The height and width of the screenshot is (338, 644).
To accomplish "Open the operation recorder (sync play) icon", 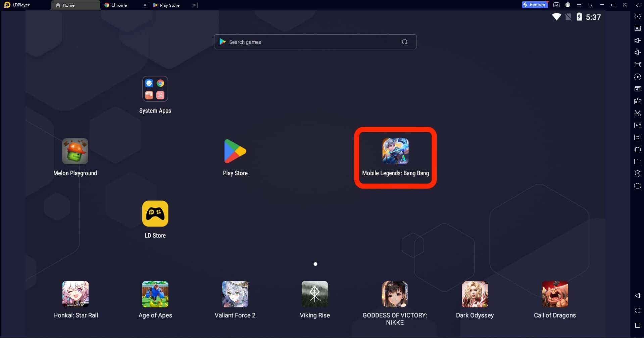I will click(637, 77).
